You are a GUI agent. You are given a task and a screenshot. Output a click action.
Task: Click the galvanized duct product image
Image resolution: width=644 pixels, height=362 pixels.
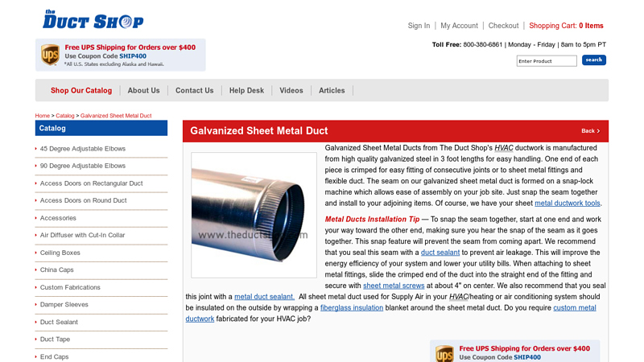click(x=254, y=215)
